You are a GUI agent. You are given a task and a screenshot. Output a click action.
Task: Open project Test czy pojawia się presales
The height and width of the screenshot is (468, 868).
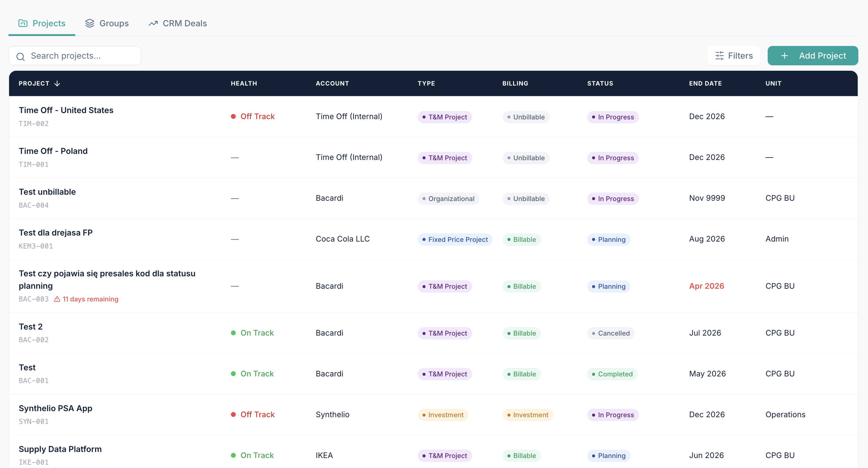[107, 280]
